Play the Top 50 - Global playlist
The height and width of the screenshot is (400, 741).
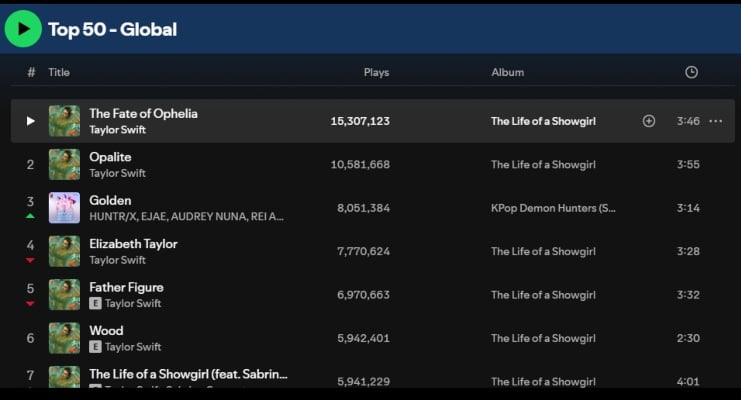(23, 29)
